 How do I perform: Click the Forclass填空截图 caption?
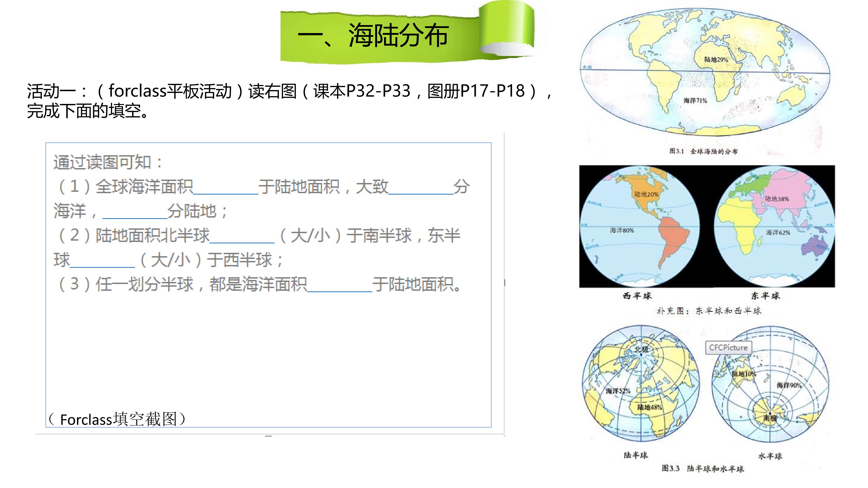click(117, 419)
